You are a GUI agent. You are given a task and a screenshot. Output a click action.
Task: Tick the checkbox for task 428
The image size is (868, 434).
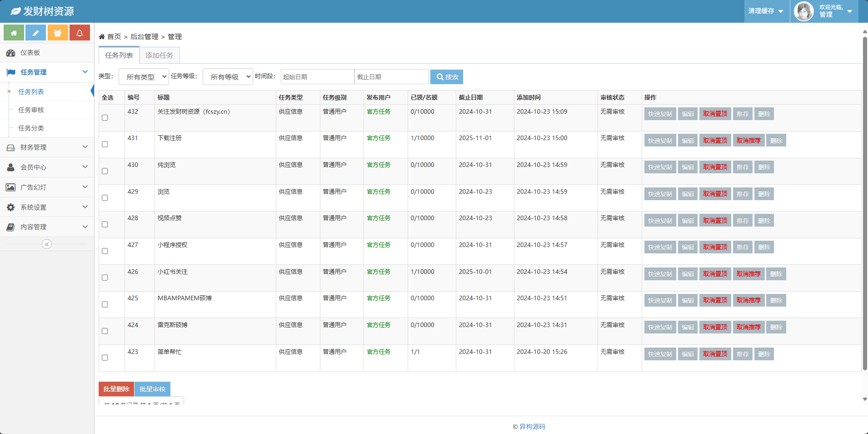pos(105,224)
